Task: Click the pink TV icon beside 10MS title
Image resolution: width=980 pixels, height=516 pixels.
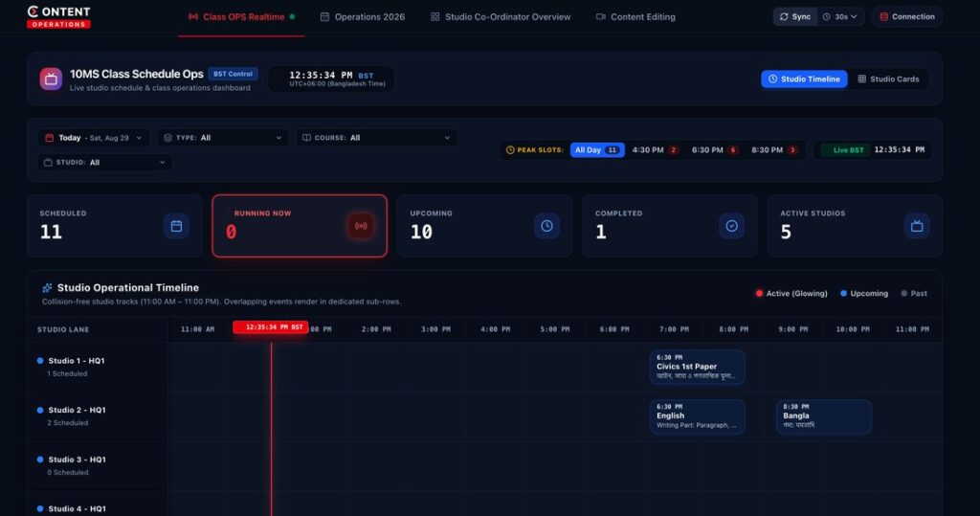Action: click(51, 79)
